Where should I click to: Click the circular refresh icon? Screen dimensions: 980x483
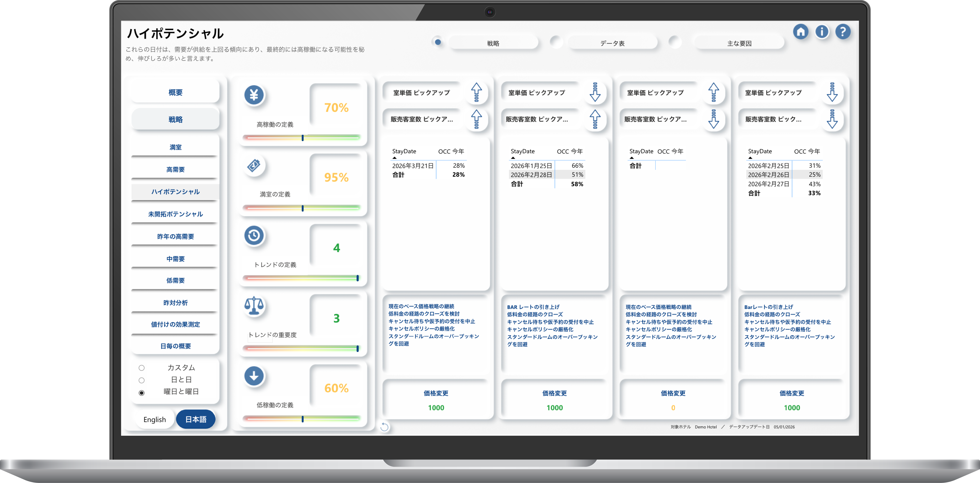coord(384,427)
